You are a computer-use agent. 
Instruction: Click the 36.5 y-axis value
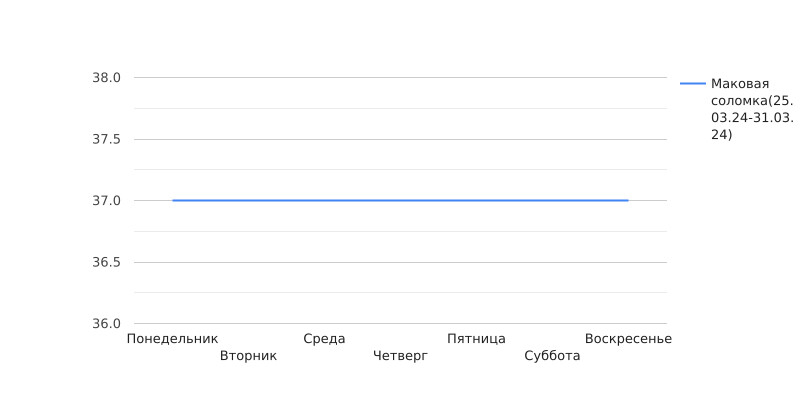tap(106, 262)
